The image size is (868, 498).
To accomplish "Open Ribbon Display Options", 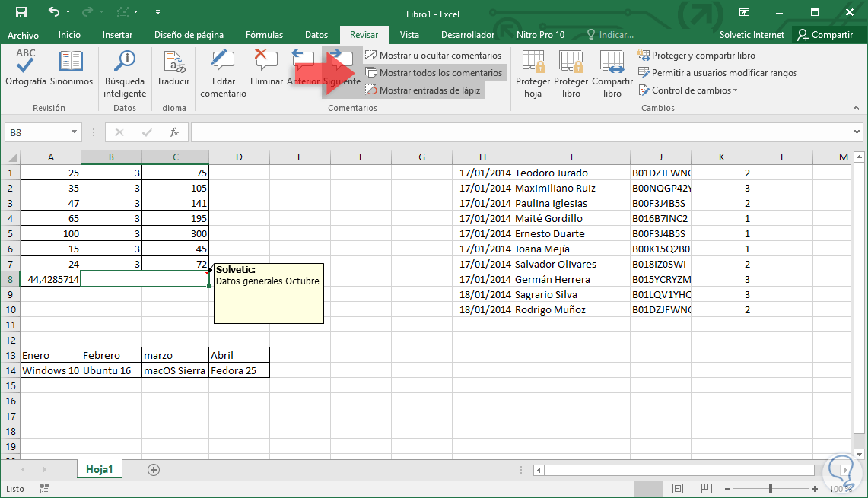I will (x=744, y=12).
